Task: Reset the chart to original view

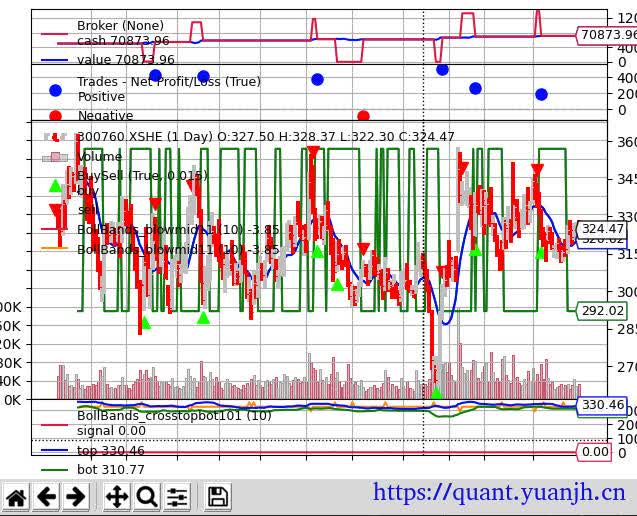Action: [16, 497]
